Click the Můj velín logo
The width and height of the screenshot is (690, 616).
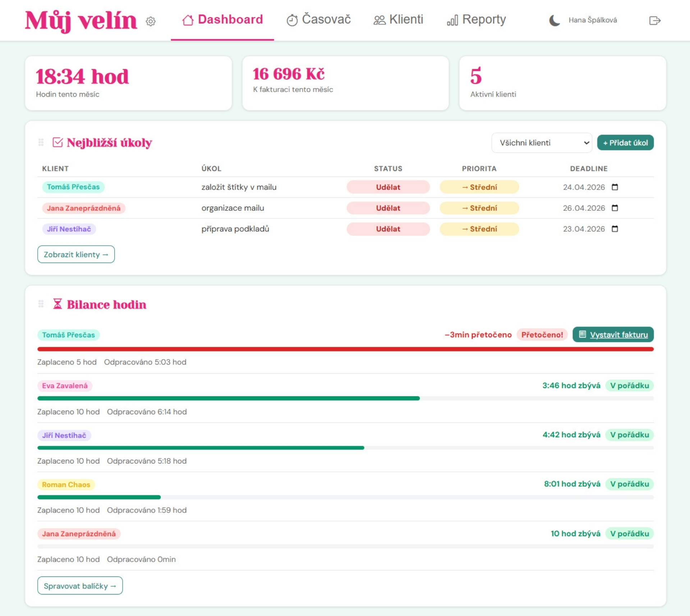point(81,20)
